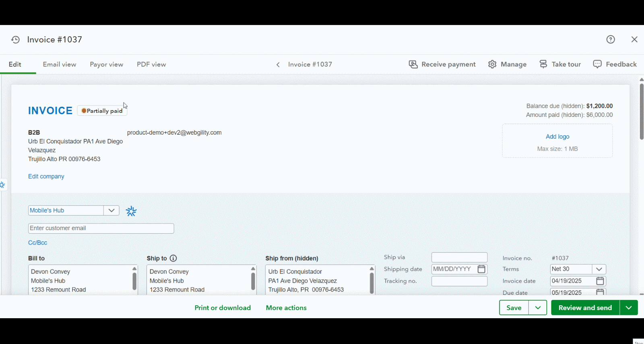Open Invoice date calendar picker
Viewport: 644px width, 344px height.
[x=600, y=281]
